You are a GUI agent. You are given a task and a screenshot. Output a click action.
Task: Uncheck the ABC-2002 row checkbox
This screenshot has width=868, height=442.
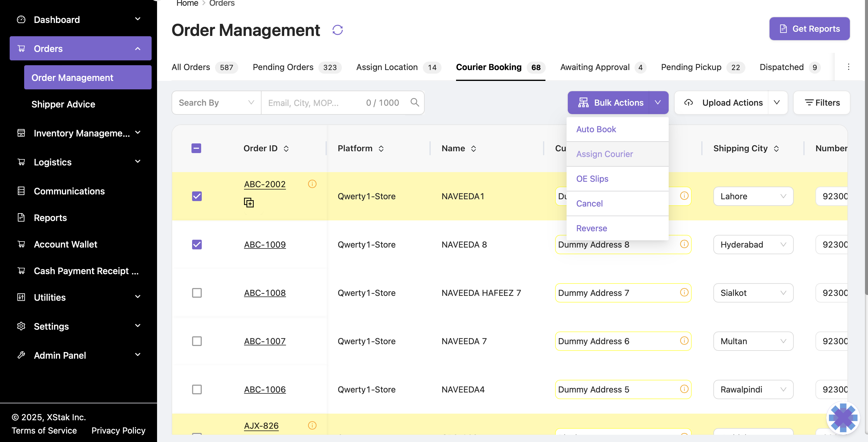[197, 196]
